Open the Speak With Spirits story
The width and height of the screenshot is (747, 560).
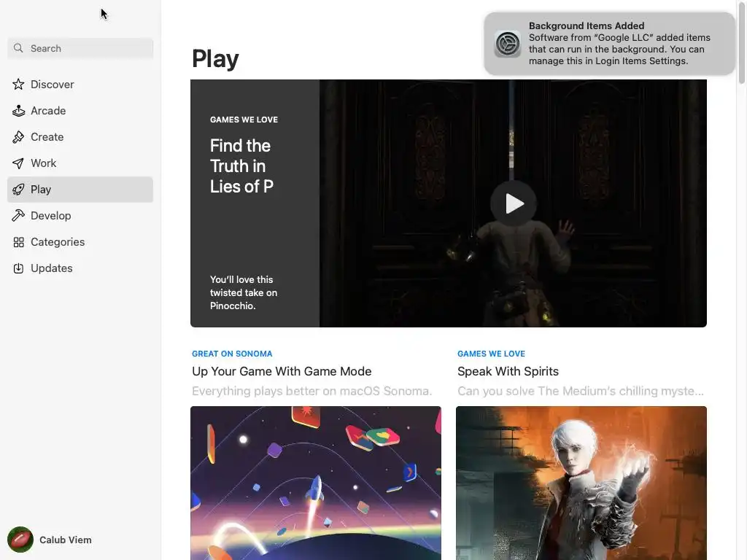[508, 371]
